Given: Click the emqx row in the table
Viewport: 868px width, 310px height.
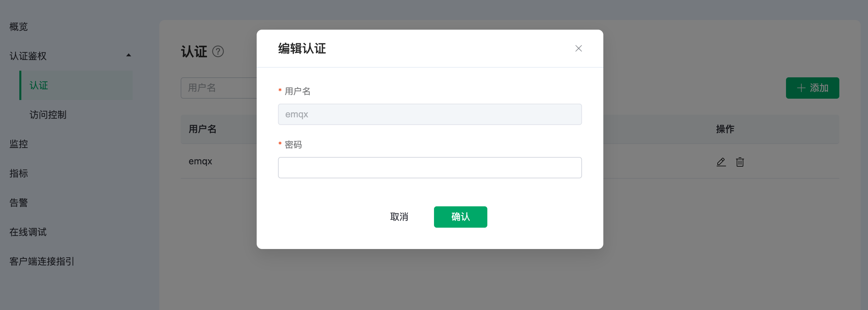Looking at the screenshot, I should pos(200,161).
